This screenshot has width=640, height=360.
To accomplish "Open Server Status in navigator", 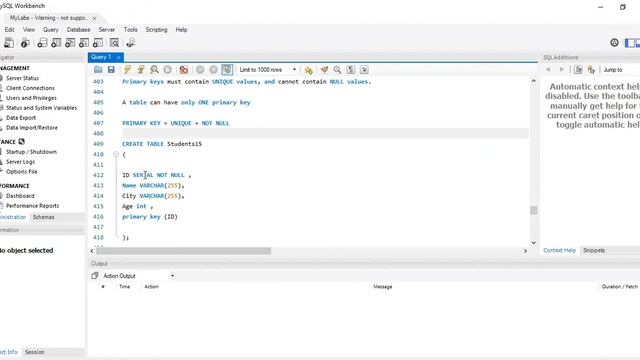I will [x=22, y=78].
